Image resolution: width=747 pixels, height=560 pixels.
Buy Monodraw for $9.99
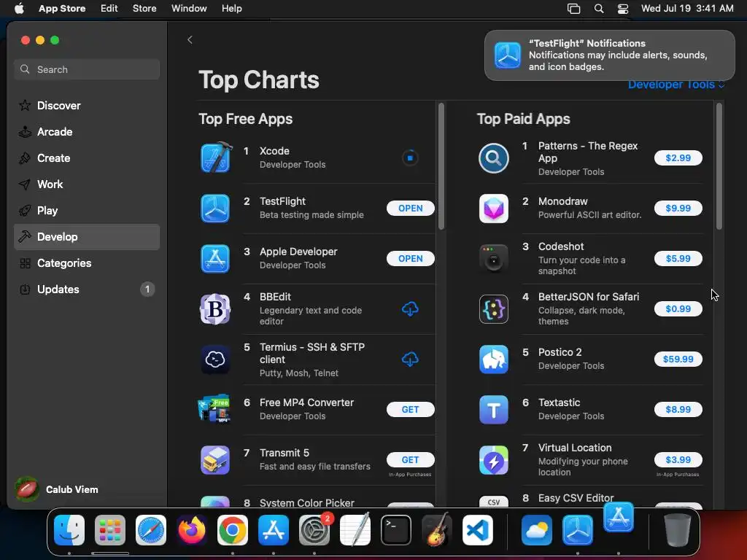point(678,208)
